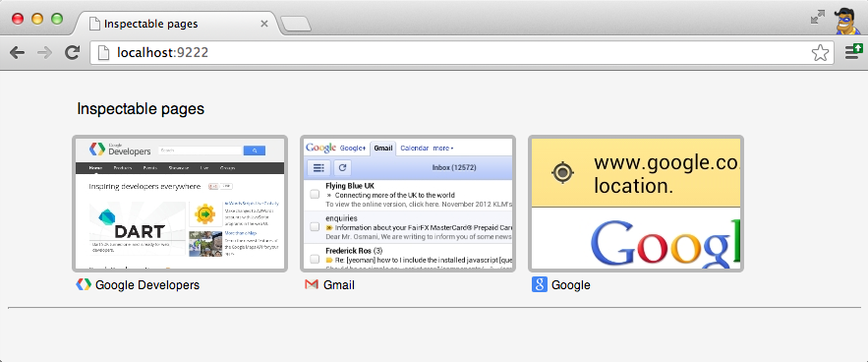The height and width of the screenshot is (362, 868).
Task: Click the Google Developers link label
Action: 147,285
